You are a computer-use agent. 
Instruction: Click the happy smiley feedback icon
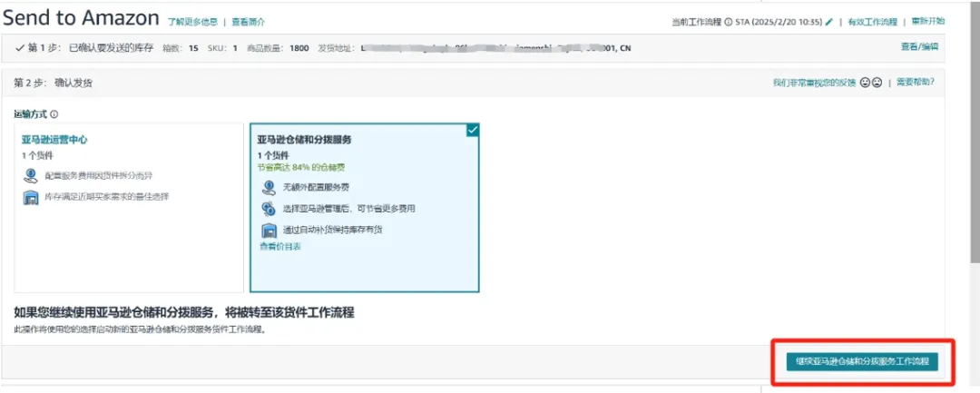point(865,83)
